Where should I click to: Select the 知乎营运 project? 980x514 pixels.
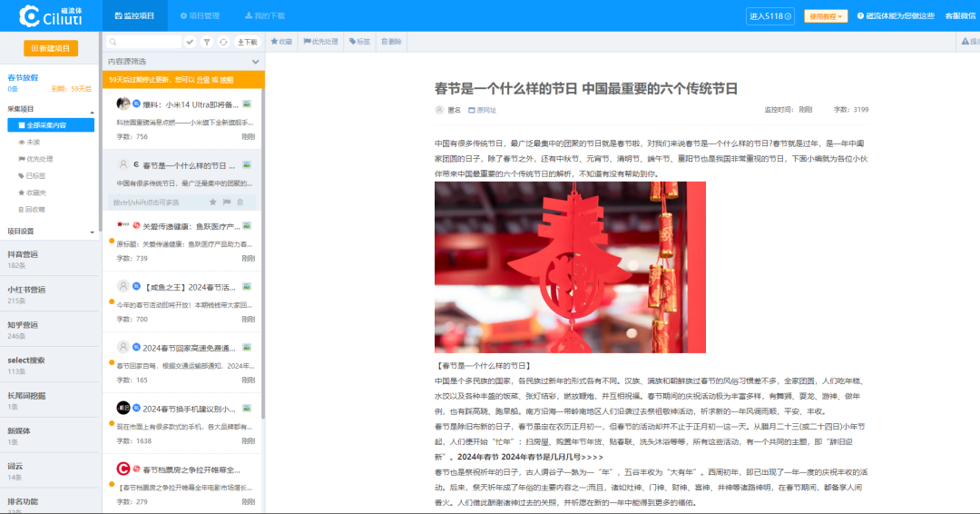click(49, 330)
